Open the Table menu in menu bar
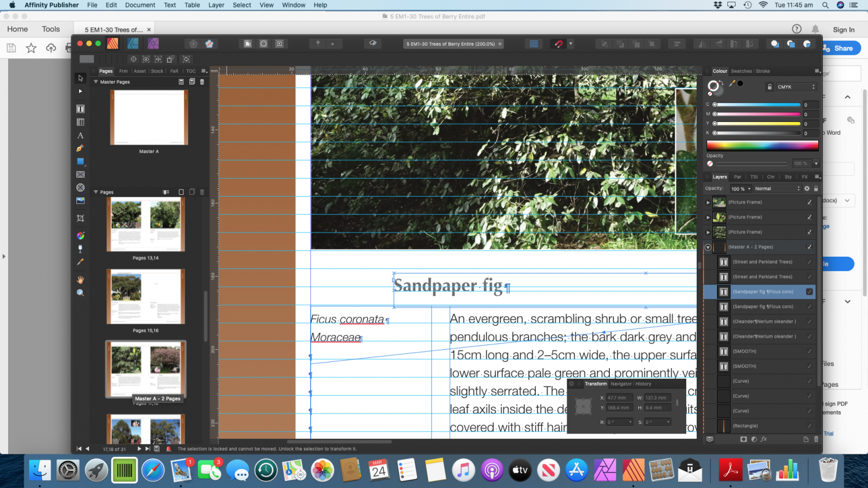 pyautogui.click(x=192, y=5)
